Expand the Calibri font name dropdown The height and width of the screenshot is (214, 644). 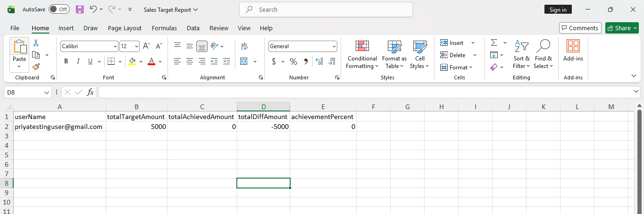(x=115, y=46)
